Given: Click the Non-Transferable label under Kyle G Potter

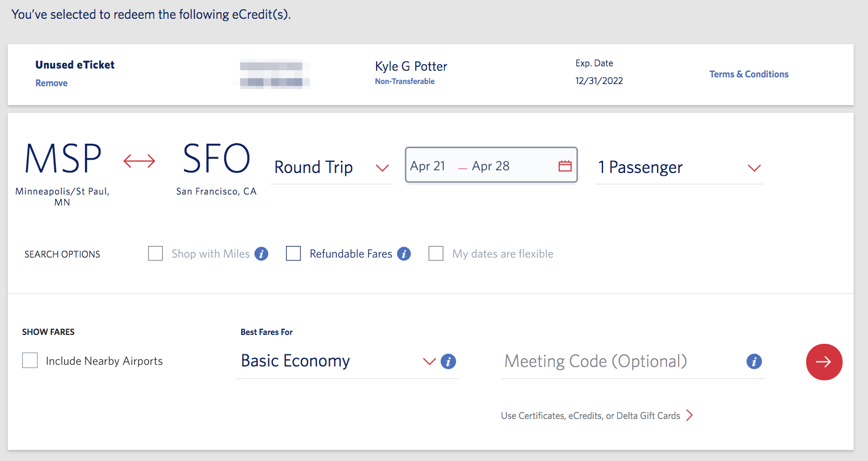Looking at the screenshot, I should click(405, 81).
